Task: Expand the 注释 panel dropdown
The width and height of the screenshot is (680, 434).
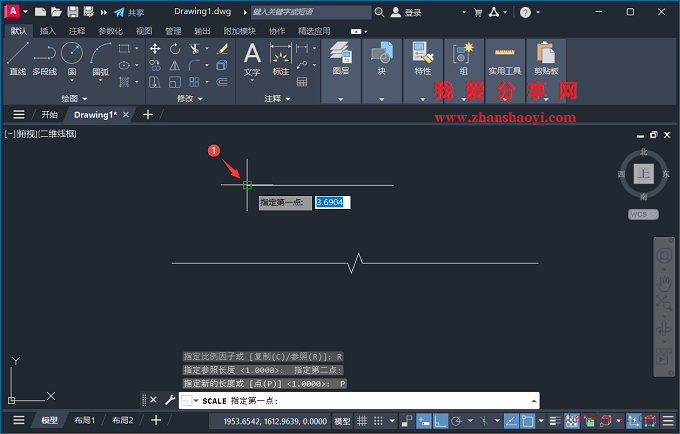Action: click(x=288, y=99)
